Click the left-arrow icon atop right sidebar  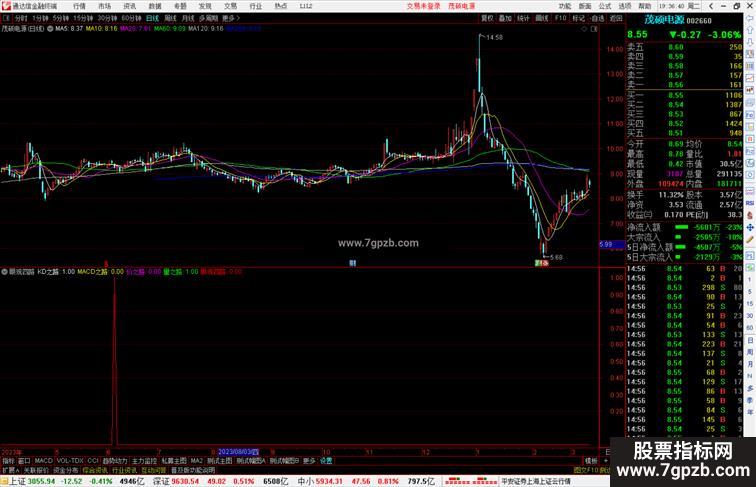[750, 18]
